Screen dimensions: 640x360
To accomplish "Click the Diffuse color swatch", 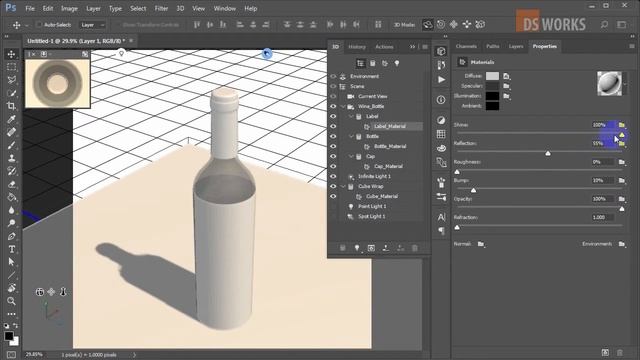I will [492, 76].
